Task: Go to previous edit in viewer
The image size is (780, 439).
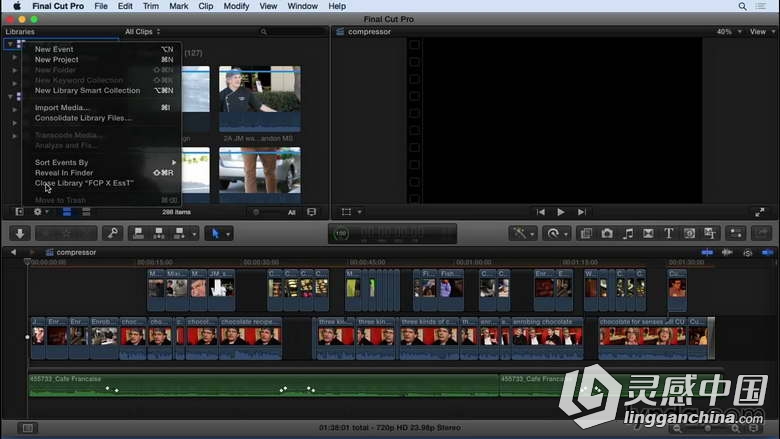Action: (540, 212)
